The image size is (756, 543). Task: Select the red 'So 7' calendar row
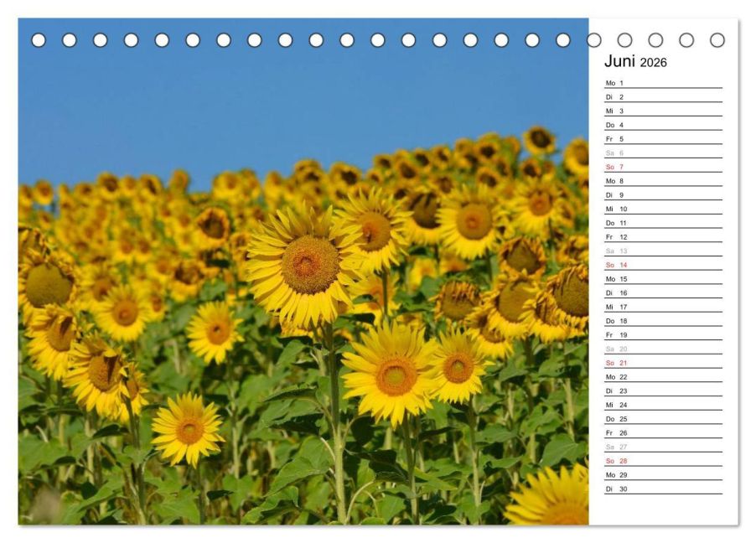(664, 167)
